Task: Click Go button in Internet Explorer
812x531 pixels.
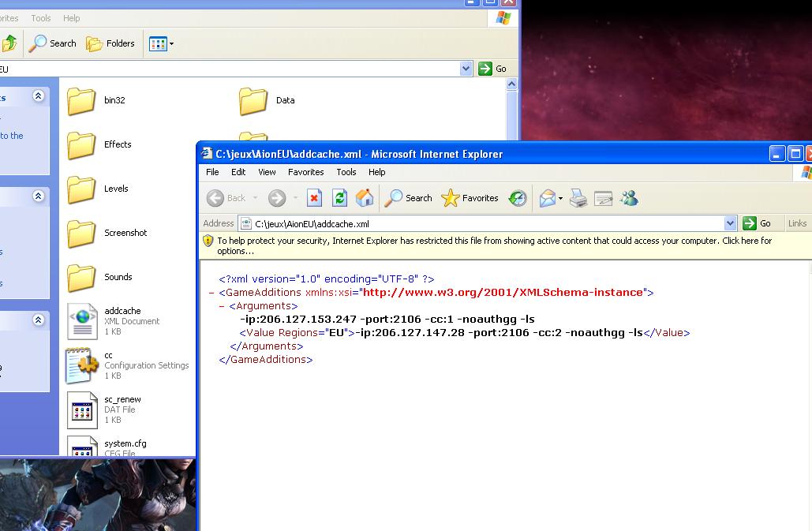Action: [x=757, y=223]
